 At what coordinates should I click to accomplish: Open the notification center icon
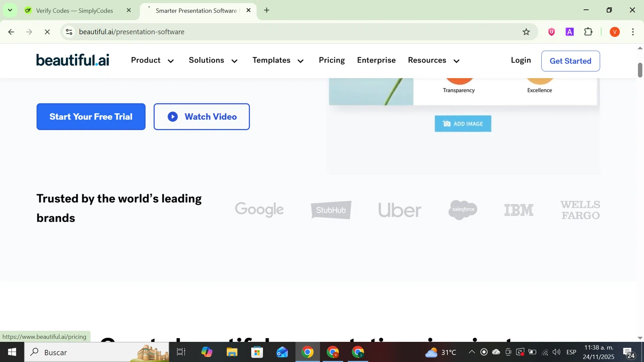pos(629,353)
